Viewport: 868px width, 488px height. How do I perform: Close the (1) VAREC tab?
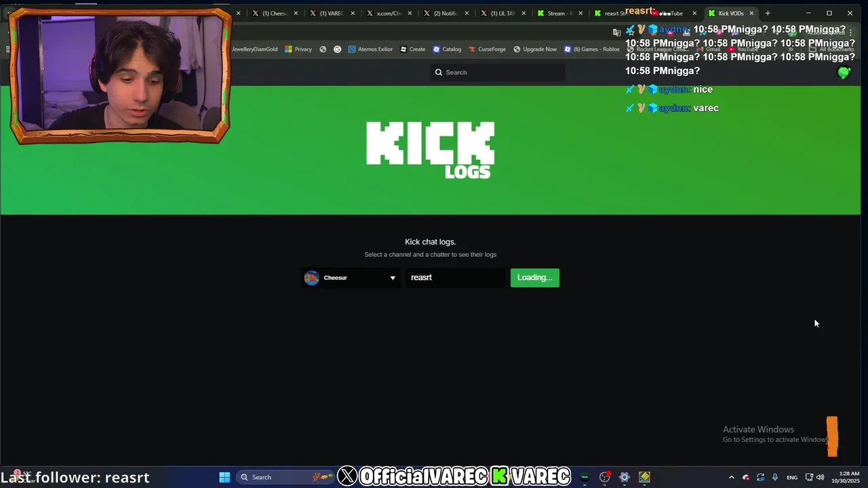coord(353,13)
